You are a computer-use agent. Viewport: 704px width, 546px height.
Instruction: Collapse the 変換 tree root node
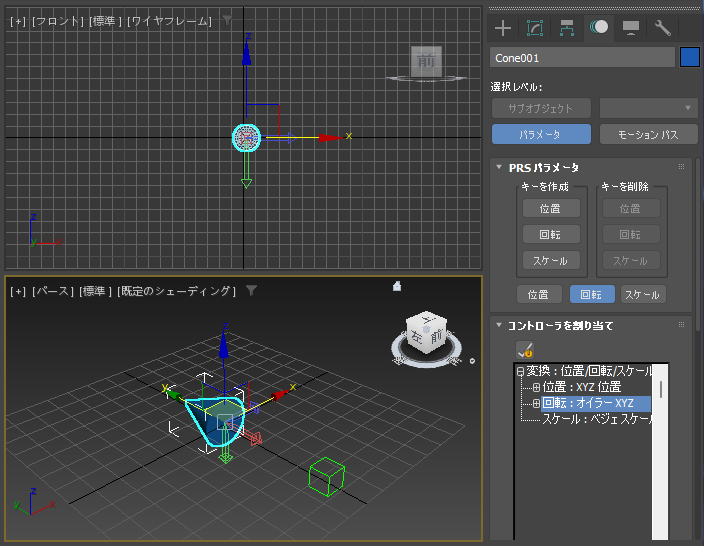click(521, 371)
